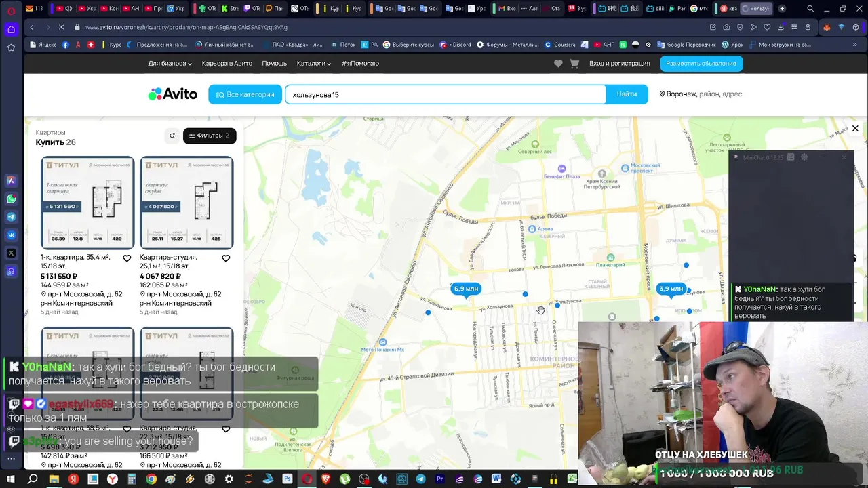Open a new browser tab with the plus button

[782, 9]
